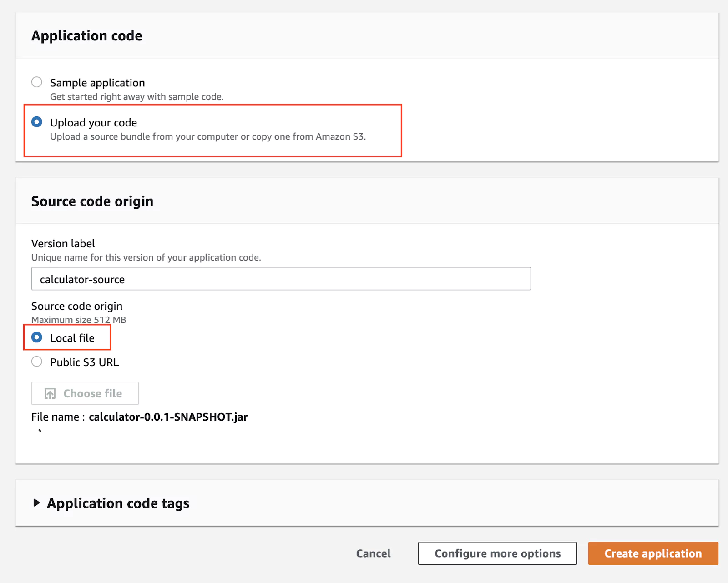The height and width of the screenshot is (583, 728).
Task: Select the Upload your code option
Action: tap(37, 122)
